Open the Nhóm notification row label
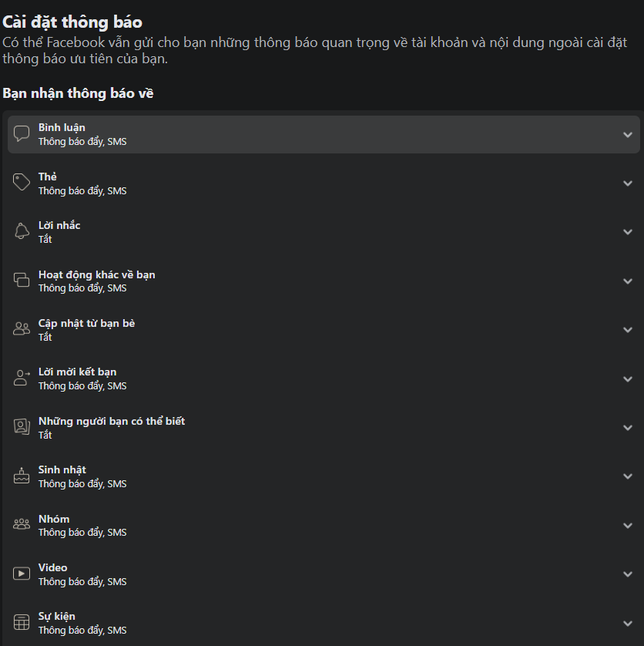Screen dimensions: 644x646 coord(54,519)
